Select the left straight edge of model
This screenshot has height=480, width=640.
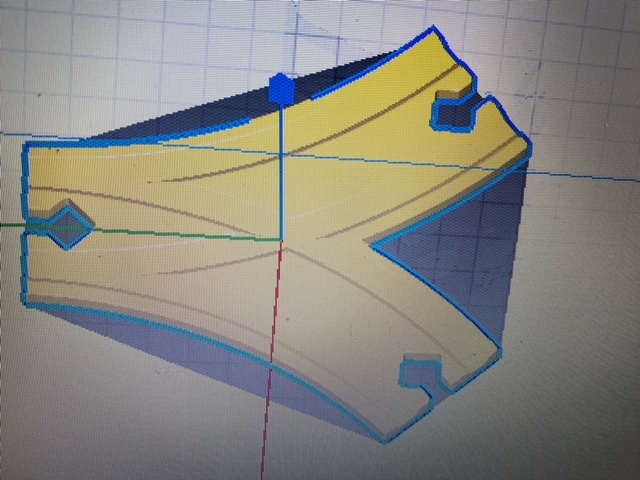24,224
